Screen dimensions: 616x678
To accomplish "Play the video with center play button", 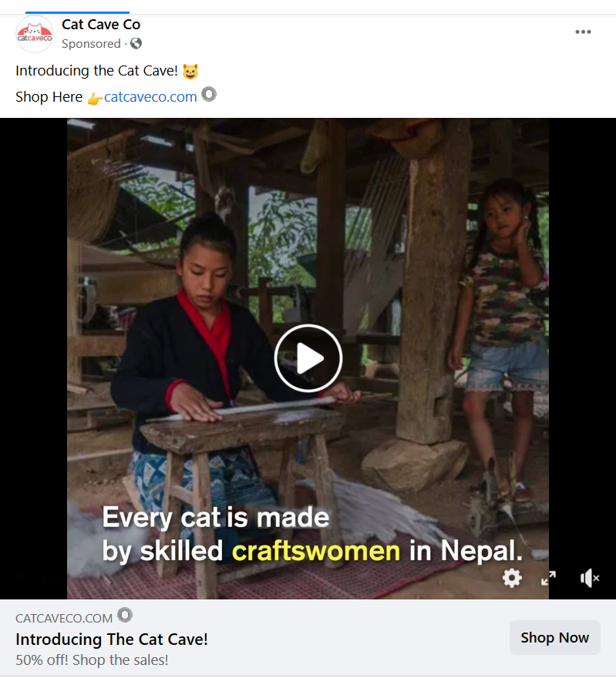I will pyautogui.click(x=308, y=358).
